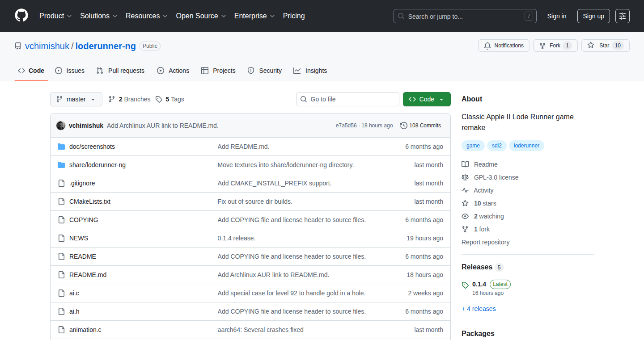This screenshot has width=644, height=340.
Task: Switch to the Issues tab
Action: 70,71
